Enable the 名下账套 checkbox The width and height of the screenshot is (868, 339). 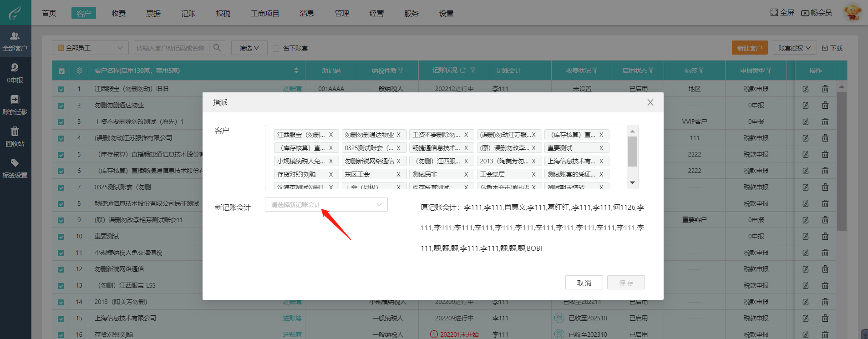(x=275, y=48)
